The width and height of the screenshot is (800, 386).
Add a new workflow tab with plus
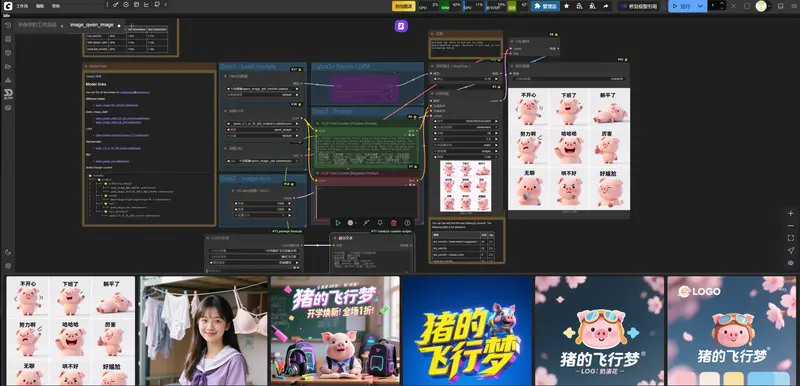coord(131,25)
